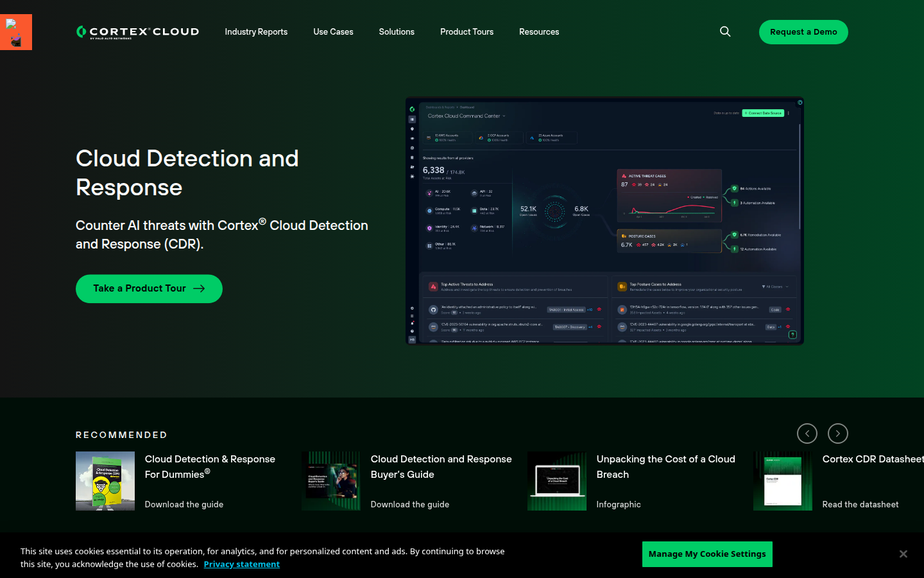Open the Privacy statement link
The width and height of the screenshot is (924, 578).
tap(242, 565)
